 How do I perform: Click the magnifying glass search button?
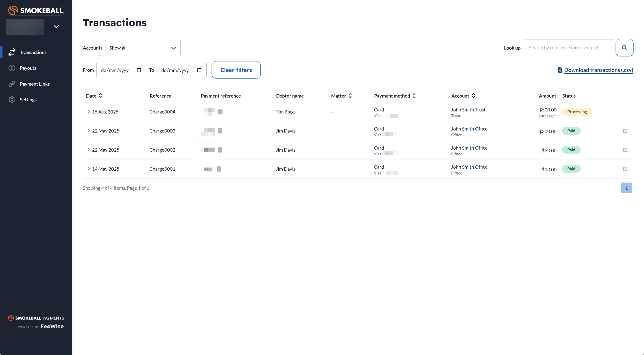(624, 48)
